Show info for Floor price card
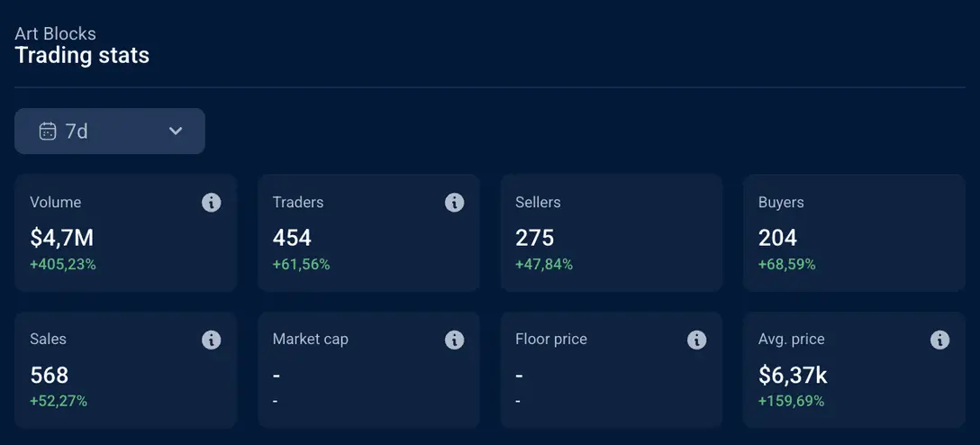980x445 pixels. (x=697, y=340)
